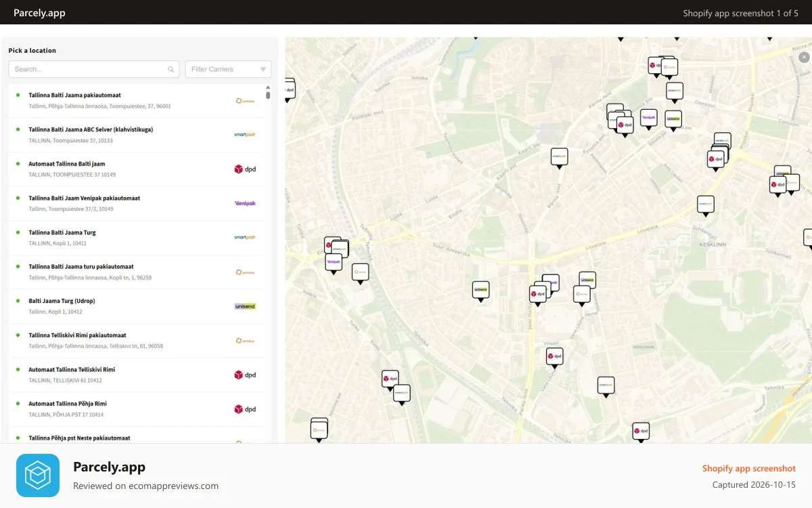Click the orange Shopify app screenshot text
This screenshot has height=508, width=812.
tap(748, 469)
